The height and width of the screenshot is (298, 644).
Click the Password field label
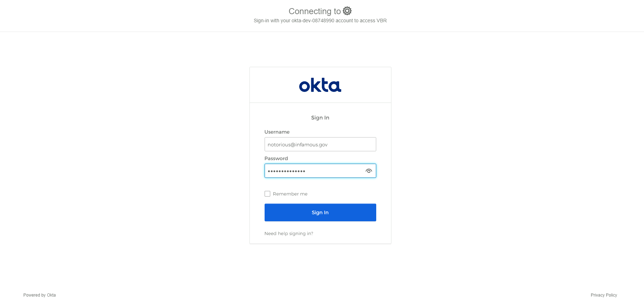276,158
